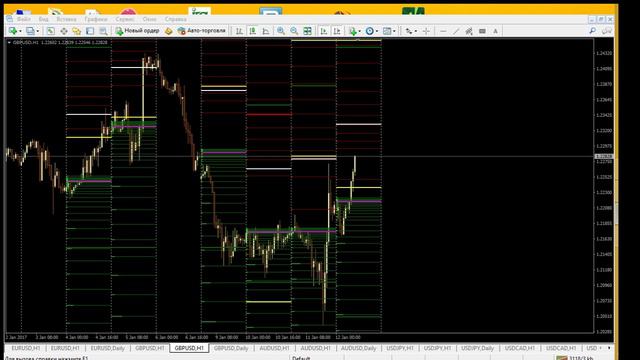Toggle chart shift from right border
Image resolution: width=640 pixels, height=360 pixels.
tap(337, 31)
